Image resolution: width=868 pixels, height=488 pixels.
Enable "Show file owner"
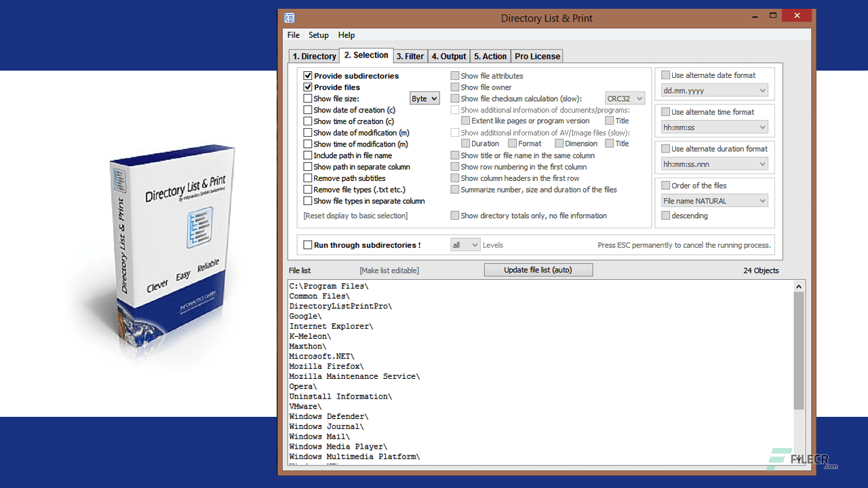click(x=455, y=87)
